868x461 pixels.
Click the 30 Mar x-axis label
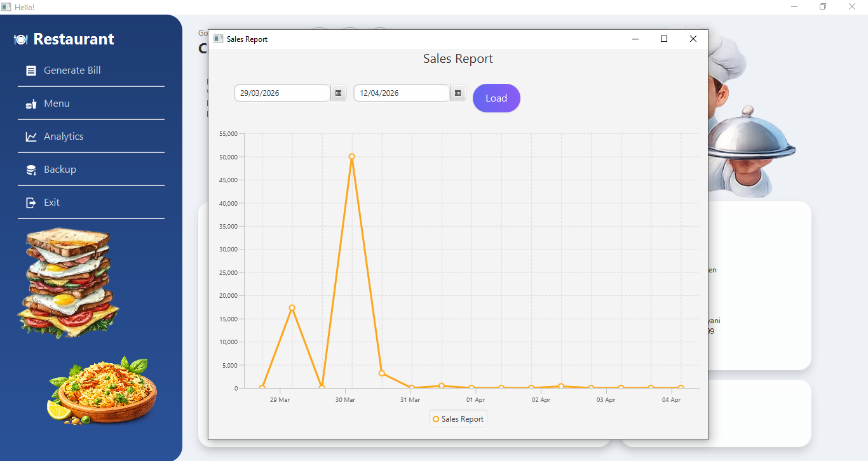[345, 400]
